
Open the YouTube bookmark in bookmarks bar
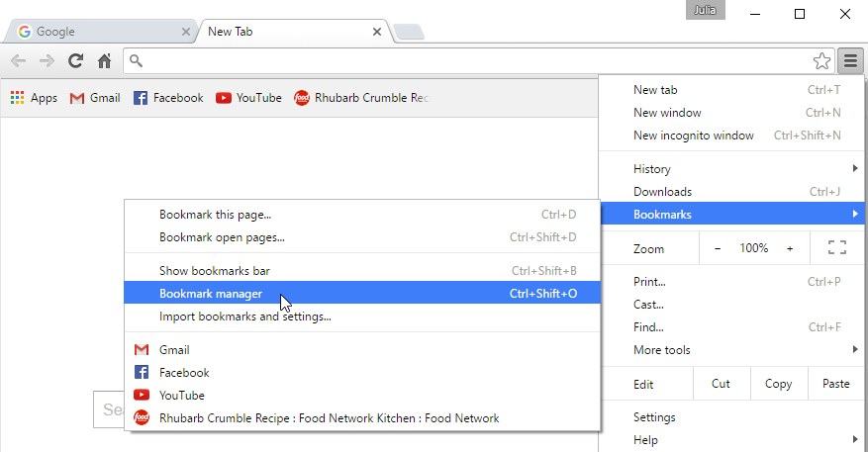248,98
